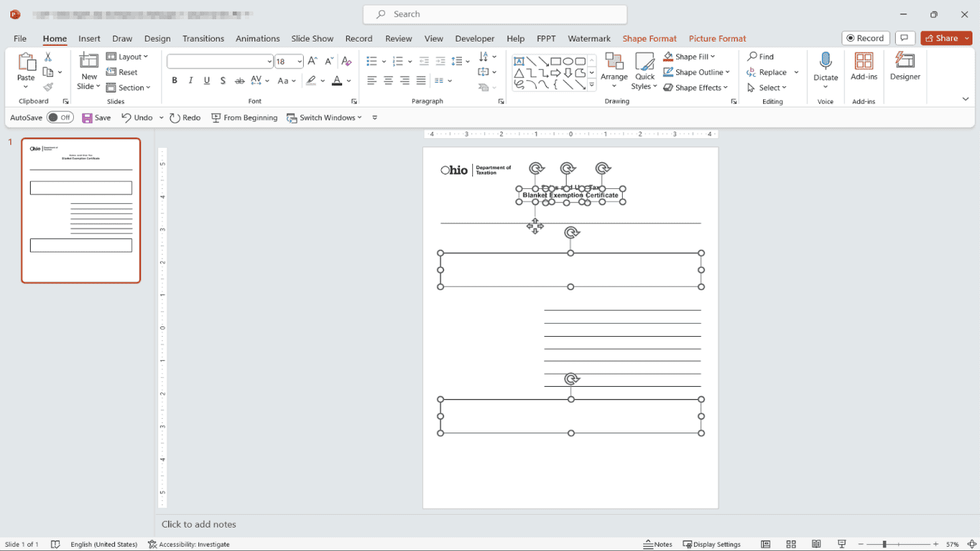Switch to Slide Sorter view
The height and width of the screenshot is (551, 980).
click(790, 544)
